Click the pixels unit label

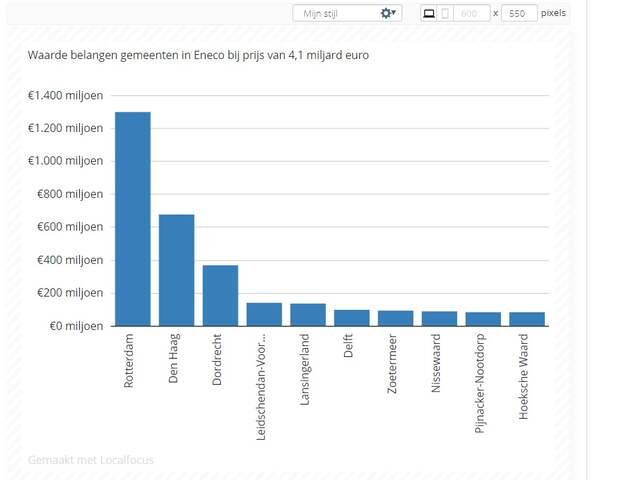(553, 13)
